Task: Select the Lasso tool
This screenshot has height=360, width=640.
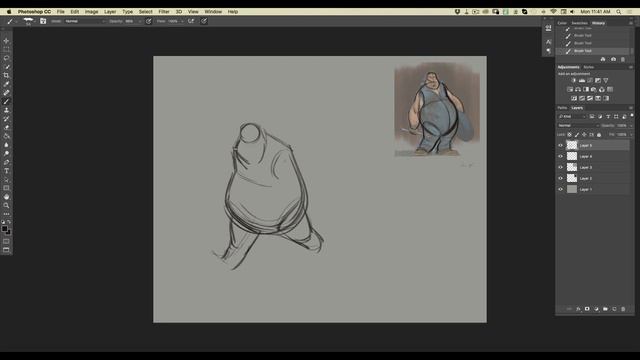Action: tap(6, 58)
